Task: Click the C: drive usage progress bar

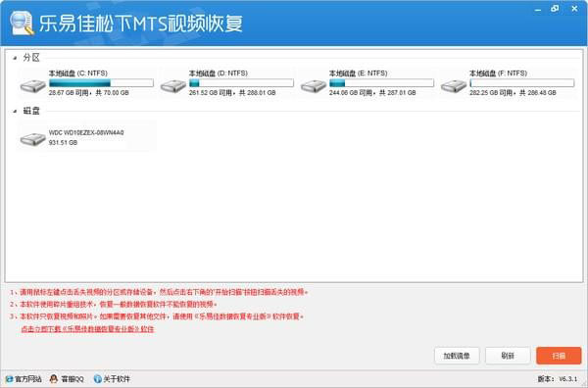Action: click(101, 83)
